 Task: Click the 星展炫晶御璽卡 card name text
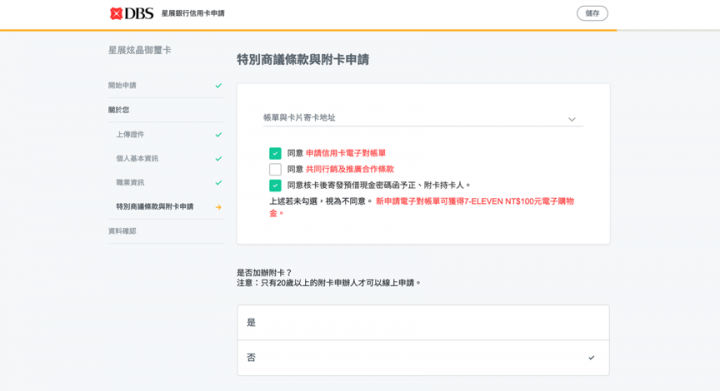[140, 50]
